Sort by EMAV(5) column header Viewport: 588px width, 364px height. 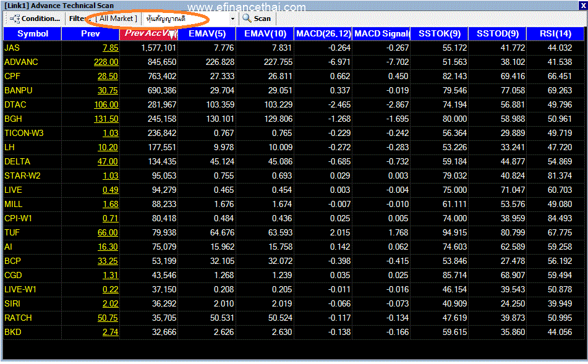point(207,34)
